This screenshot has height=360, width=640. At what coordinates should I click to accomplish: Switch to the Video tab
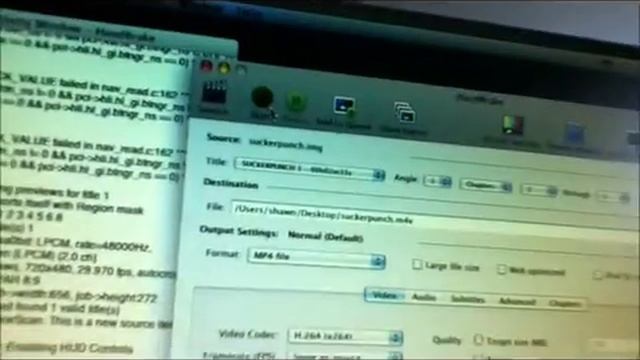point(384,296)
